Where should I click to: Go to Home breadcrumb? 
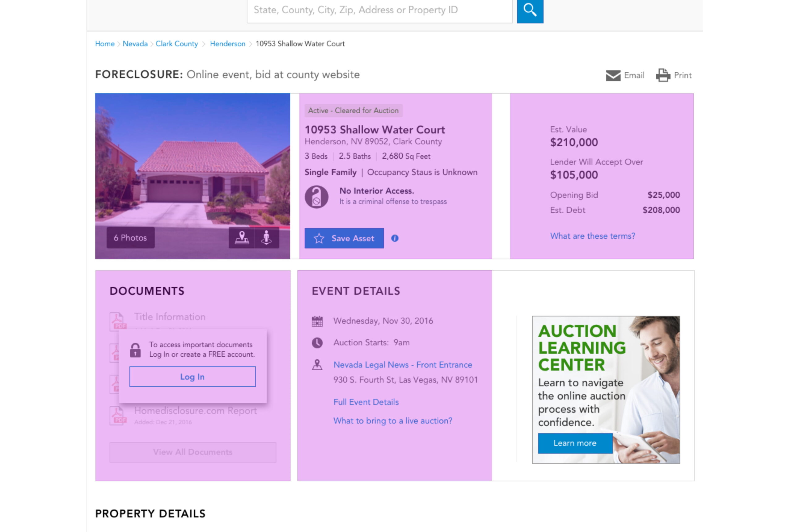104,44
